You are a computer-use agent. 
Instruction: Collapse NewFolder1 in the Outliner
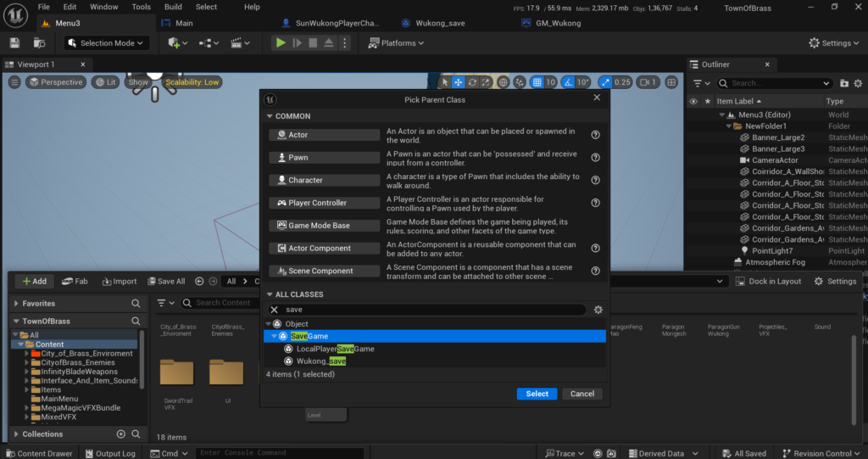pyautogui.click(x=728, y=126)
